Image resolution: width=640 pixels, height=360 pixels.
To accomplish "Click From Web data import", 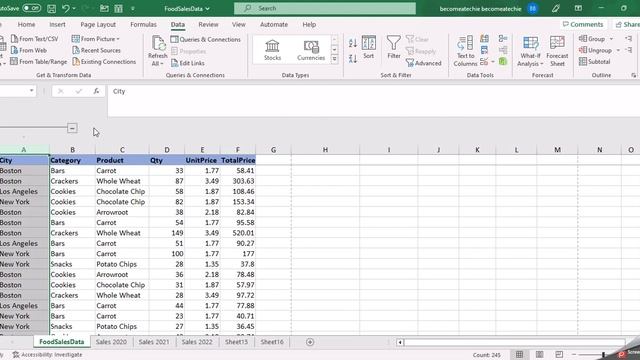I will click(29, 50).
